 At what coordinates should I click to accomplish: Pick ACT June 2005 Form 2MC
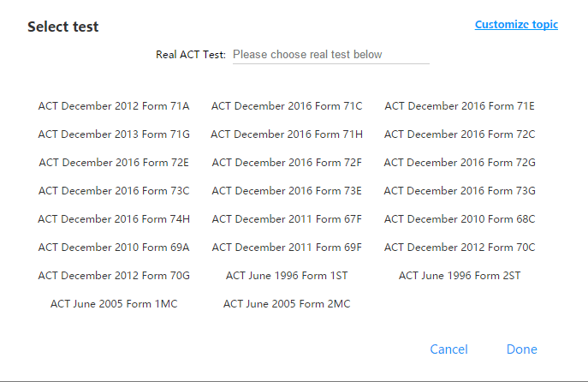point(287,304)
